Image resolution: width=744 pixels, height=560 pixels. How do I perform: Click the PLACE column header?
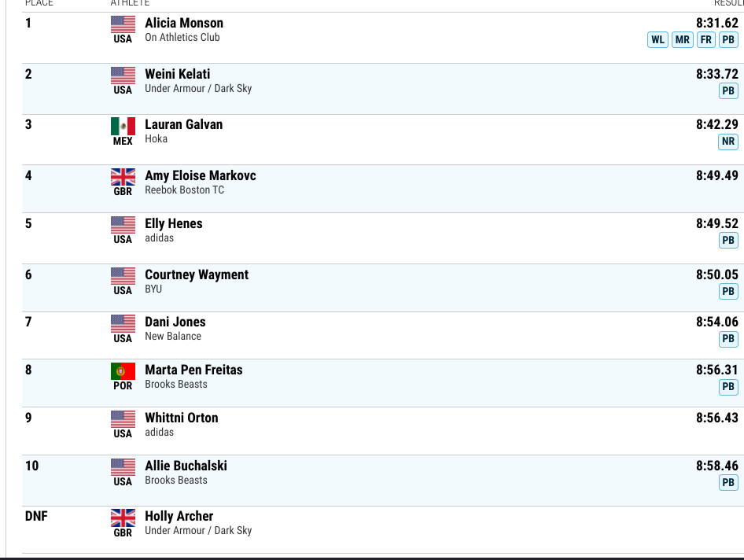pyautogui.click(x=39, y=3)
